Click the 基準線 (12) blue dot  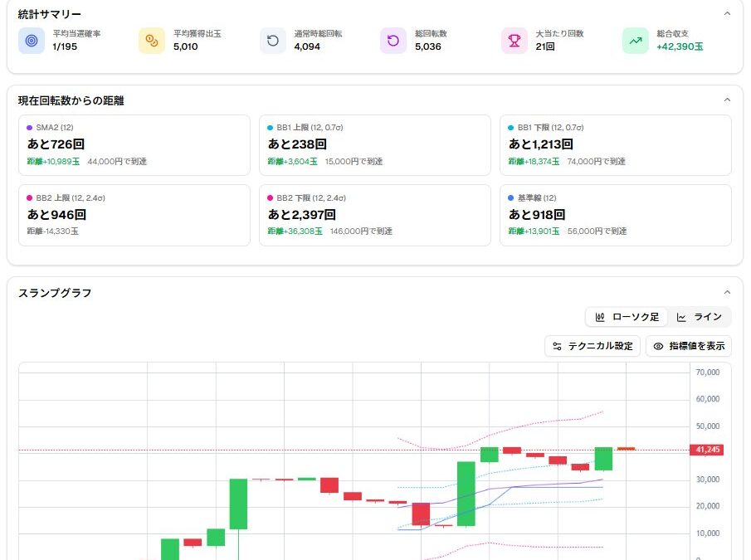(x=510, y=198)
